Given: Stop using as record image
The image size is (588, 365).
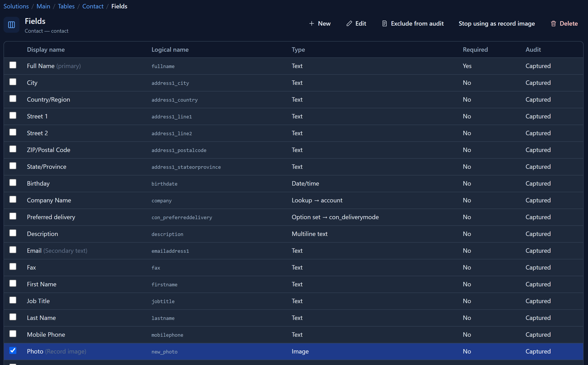Looking at the screenshot, I should 496,23.
